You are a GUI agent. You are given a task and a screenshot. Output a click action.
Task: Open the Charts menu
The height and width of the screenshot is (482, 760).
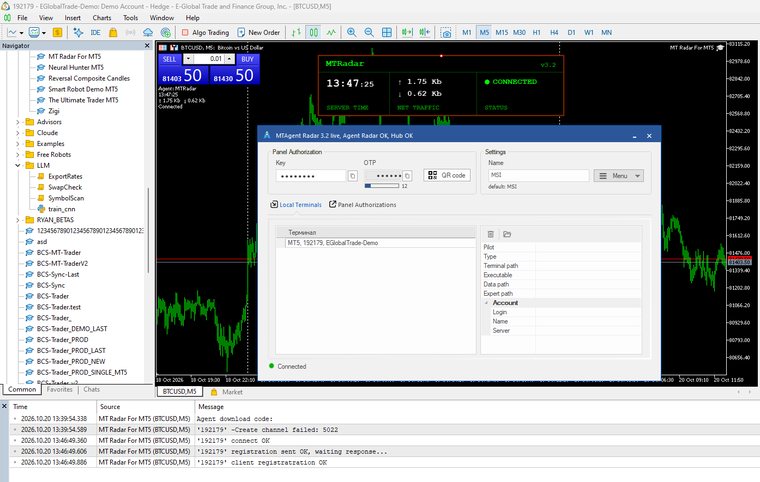pos(102,17)
